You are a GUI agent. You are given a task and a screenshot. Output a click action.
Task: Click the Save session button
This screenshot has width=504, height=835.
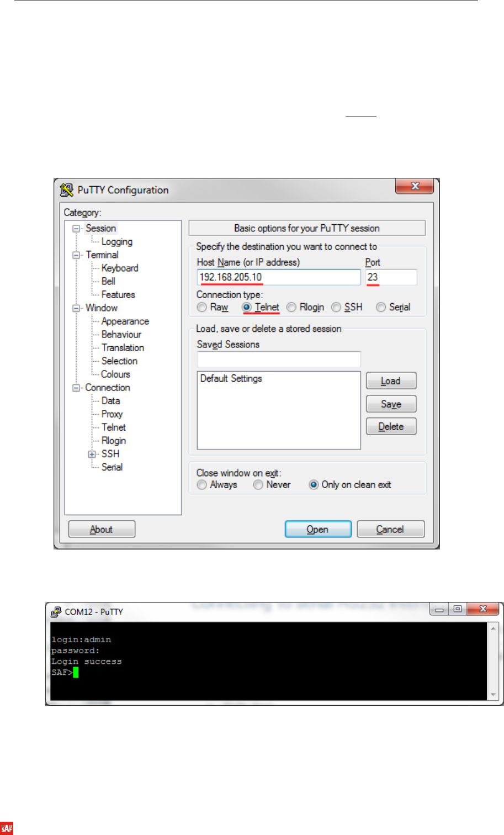391,404
